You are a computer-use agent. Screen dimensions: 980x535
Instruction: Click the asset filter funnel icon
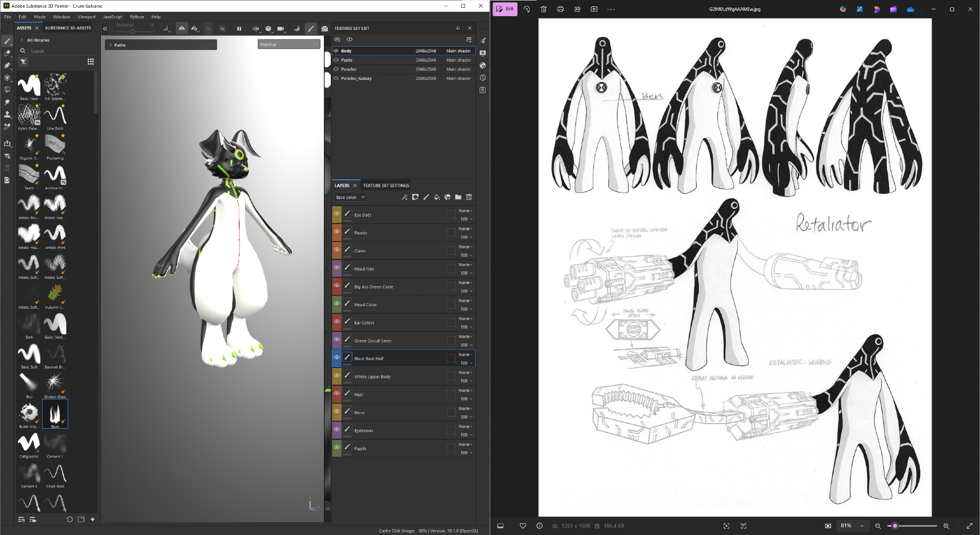point(23,62)
